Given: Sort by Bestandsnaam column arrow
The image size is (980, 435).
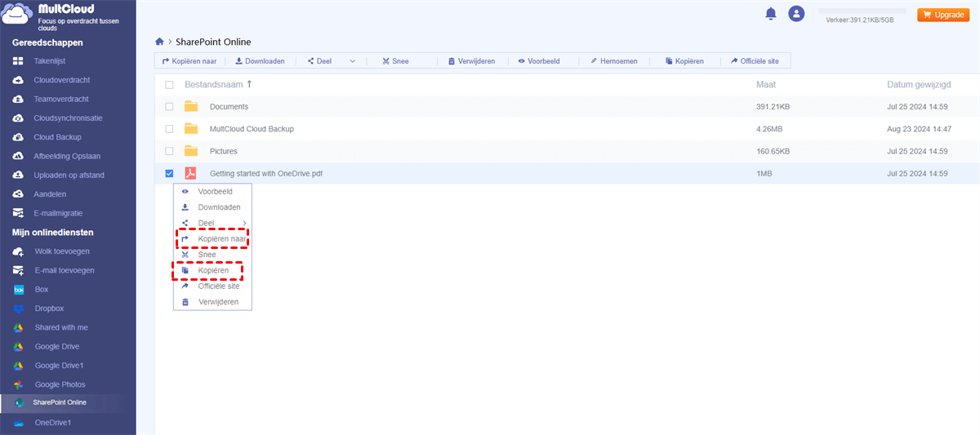Looking at the screenshot, I should (x=249, y=84).
